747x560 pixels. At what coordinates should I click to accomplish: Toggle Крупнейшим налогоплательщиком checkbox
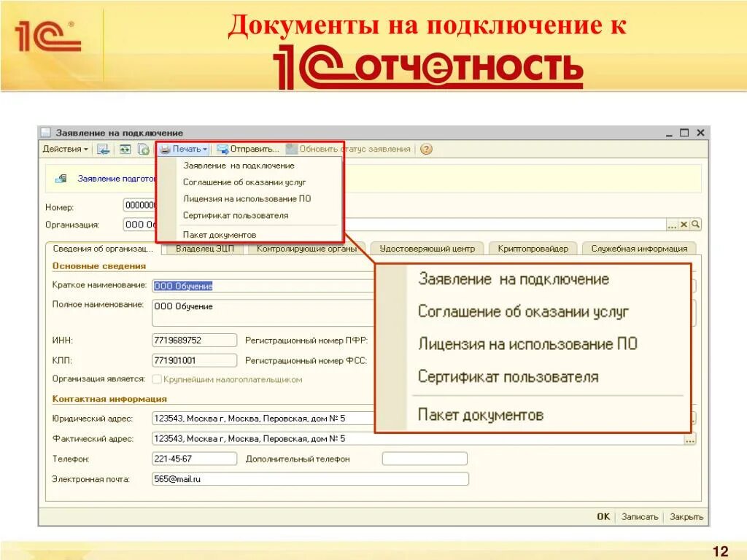[156, 379]
